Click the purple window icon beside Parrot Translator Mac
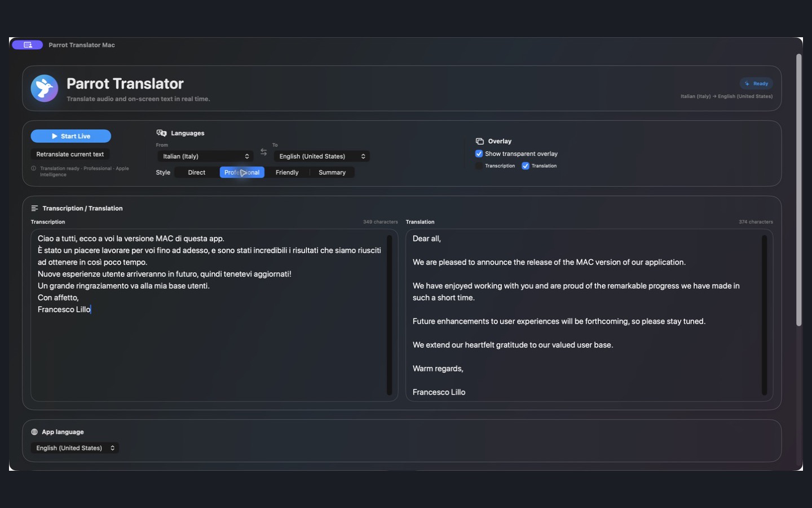Image resolution: width=812 pixels, height=508 pixels. click(27, 45)
